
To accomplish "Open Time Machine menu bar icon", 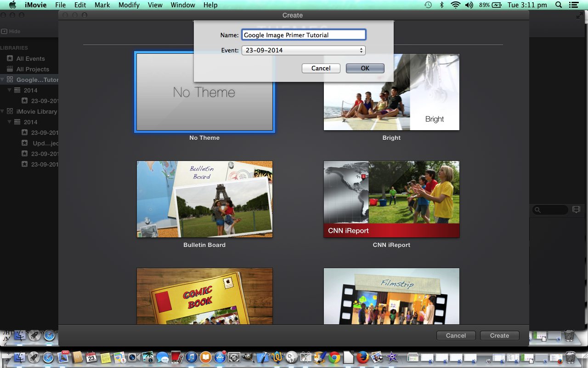I will tap(428, 5).
